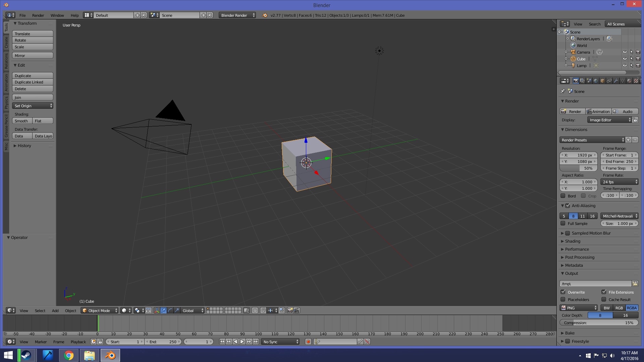The height and width of the screenshot is (362, 644).
Task: Toggle the 3D manipulator axis icon
Action: point(157,310)
